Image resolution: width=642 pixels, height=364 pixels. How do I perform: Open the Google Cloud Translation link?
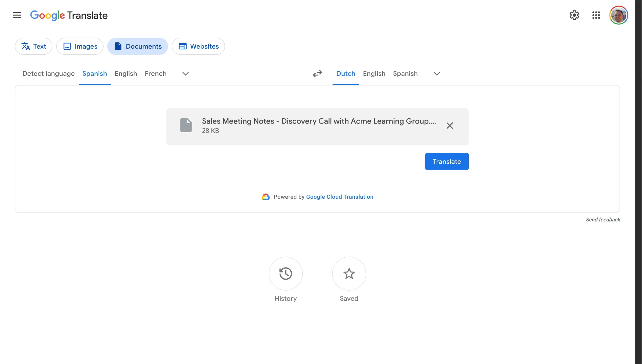(340, 197)
